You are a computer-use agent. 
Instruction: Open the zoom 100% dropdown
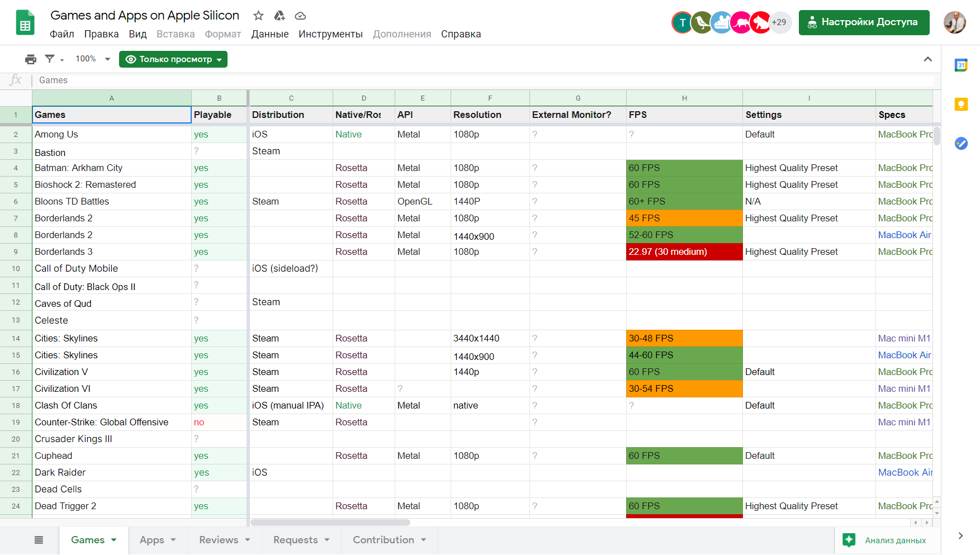click(93, 59)
